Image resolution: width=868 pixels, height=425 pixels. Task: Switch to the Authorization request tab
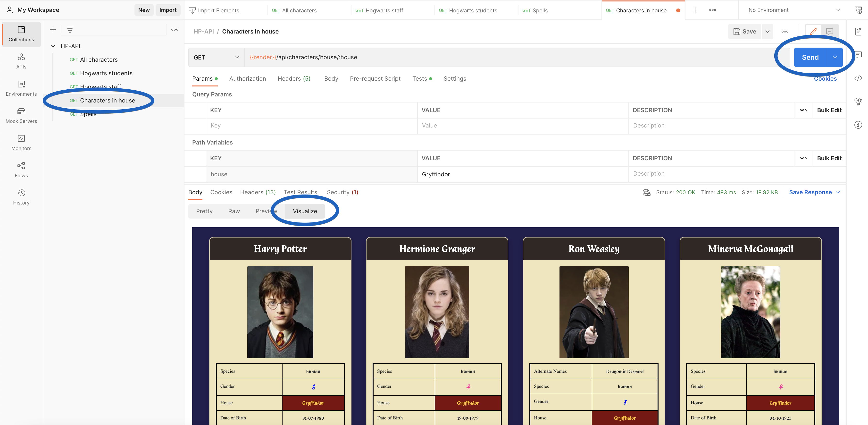click(x=247, y=78)
